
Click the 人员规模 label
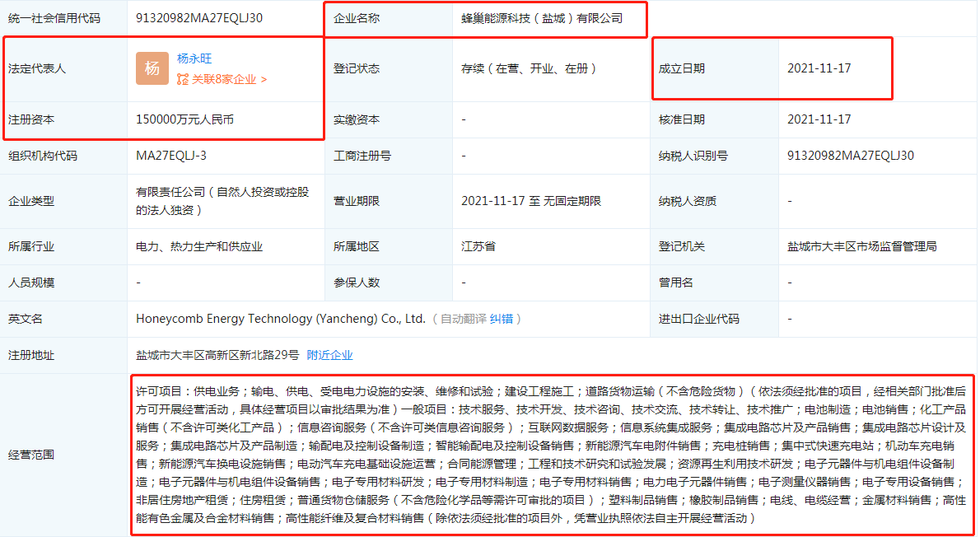pos(30,283)
